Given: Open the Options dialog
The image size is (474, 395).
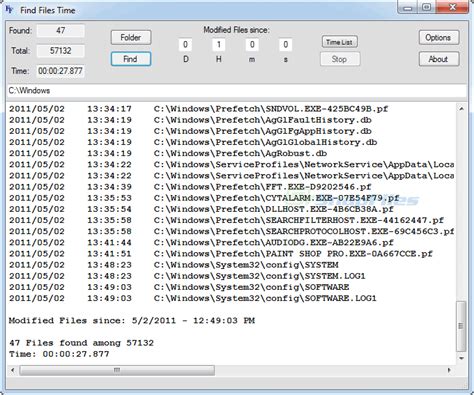Looking at the screenshot, I should (x=439, y=38).
